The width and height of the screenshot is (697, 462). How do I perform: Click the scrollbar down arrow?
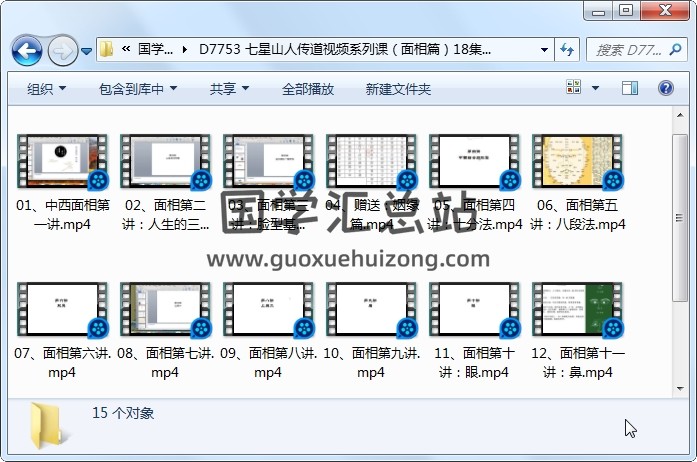coord(680,389)
